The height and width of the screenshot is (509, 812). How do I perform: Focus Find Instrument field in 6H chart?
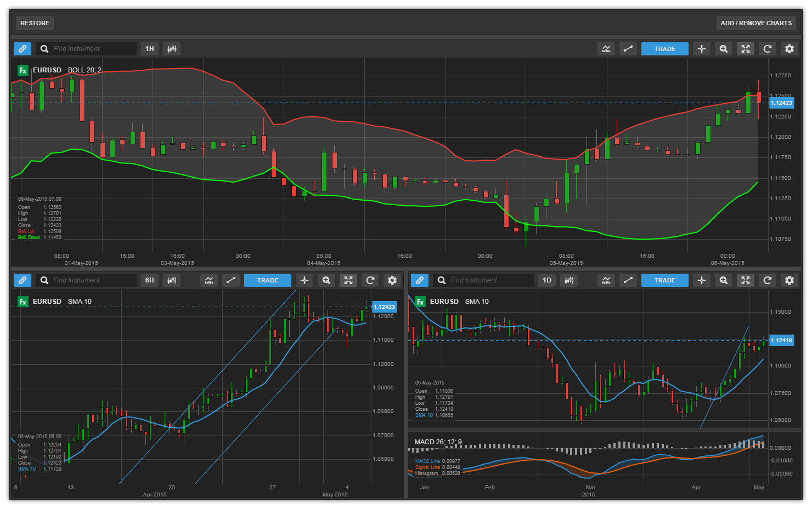click(86, 280)
